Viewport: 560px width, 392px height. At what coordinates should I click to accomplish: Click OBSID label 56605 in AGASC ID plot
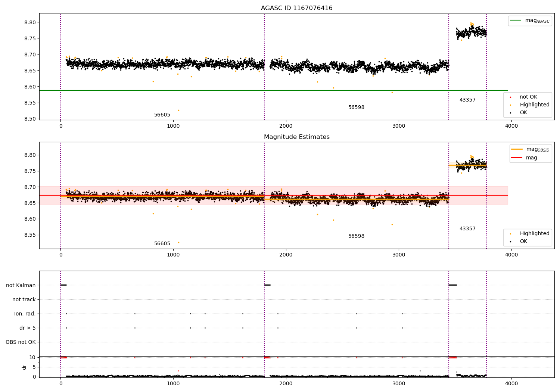coord(162,115)
